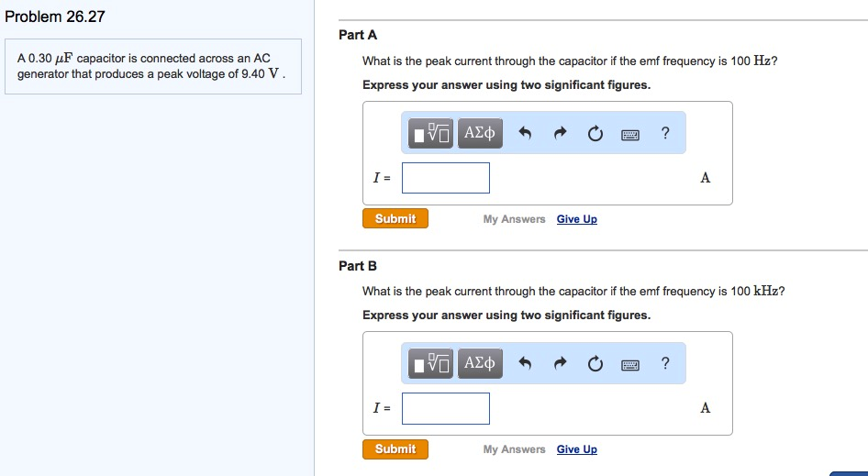Screen dimensions: 868x476
Task: Reset Part B answer with the circular arrow
Action: 595,365
